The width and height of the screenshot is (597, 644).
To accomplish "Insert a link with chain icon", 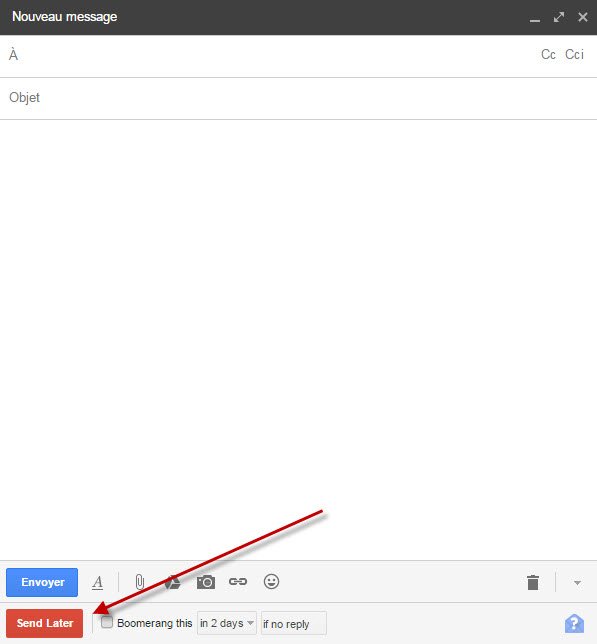I will [x=238, y=582].
